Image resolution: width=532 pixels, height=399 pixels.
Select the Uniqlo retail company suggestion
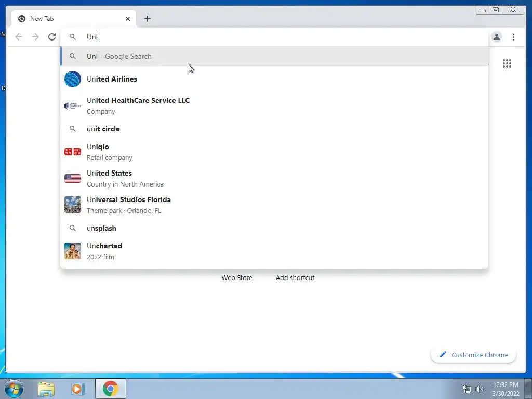(x=274, y=152)
